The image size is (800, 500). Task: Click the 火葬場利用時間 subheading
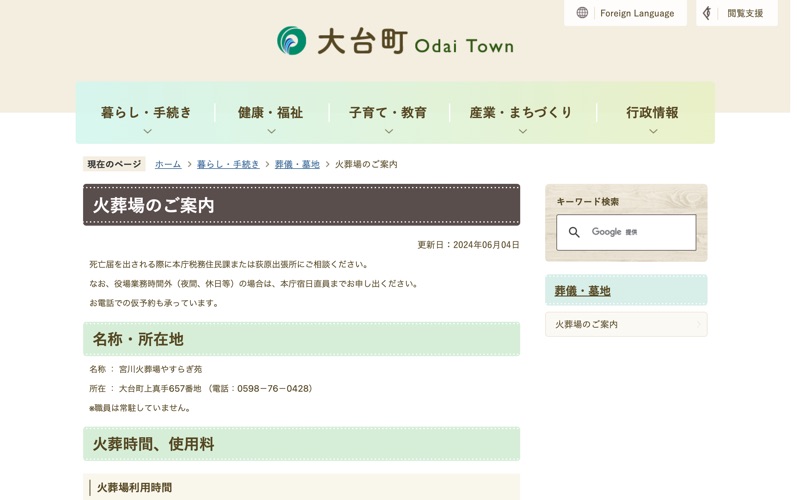pyautogui.click(x=302, y=487)
